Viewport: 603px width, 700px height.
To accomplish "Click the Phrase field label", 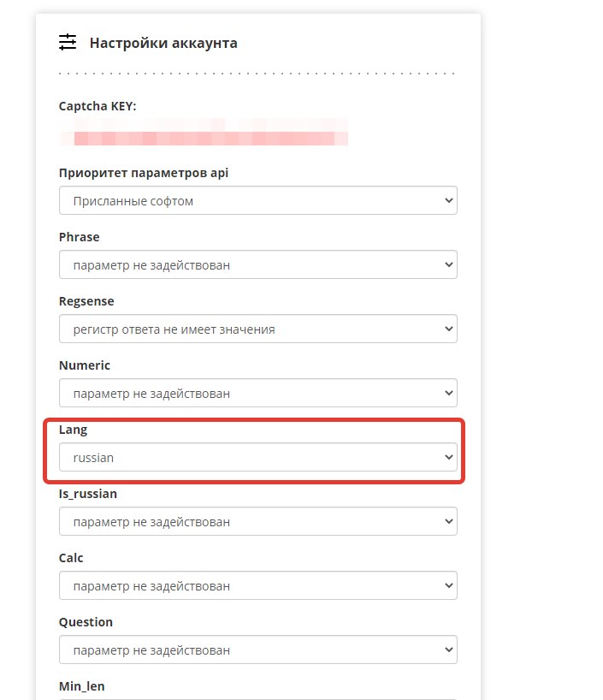I will 79,237.
